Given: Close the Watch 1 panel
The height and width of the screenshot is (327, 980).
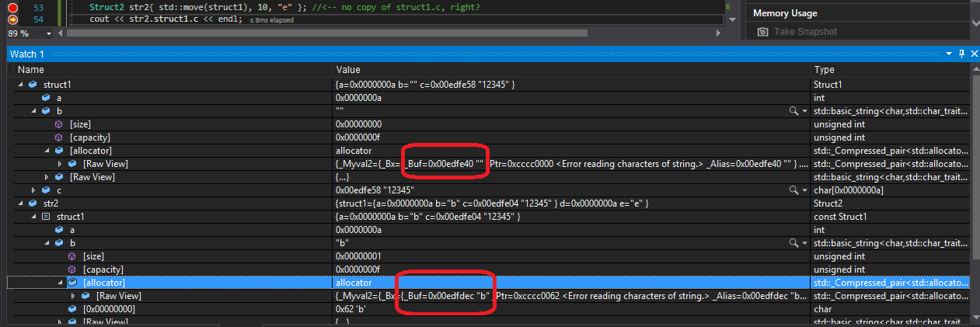Looking at the screenshot, I should [x=973, y=54].
